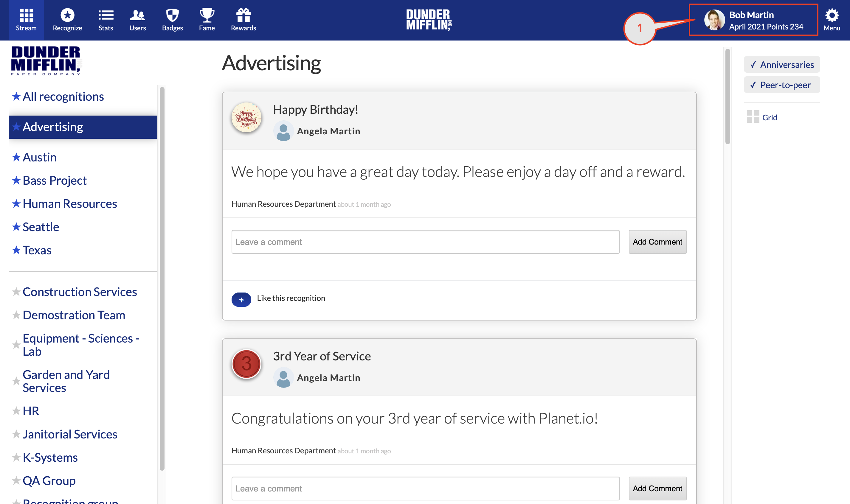Click Add Comment on the 3rd Year card

pyautogui.click(x=657, y=489)
